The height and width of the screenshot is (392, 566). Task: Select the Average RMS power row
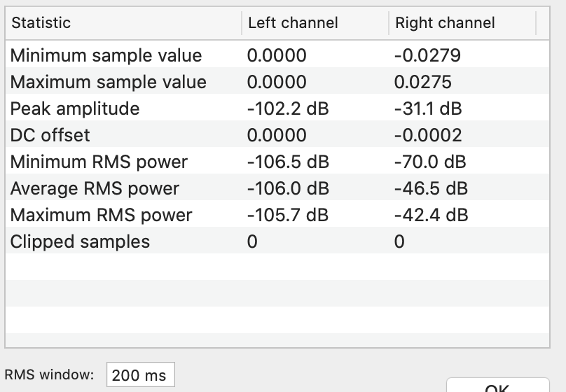277,188
